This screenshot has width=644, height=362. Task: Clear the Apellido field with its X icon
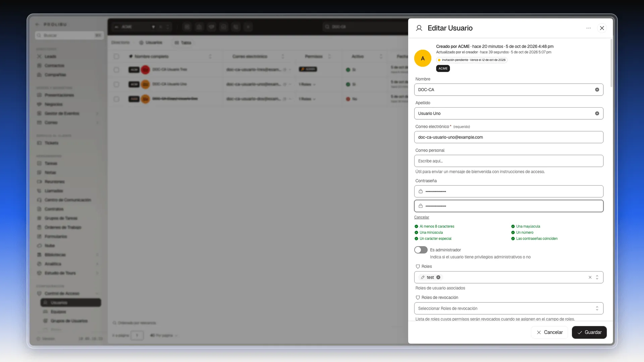click(597, 113)
